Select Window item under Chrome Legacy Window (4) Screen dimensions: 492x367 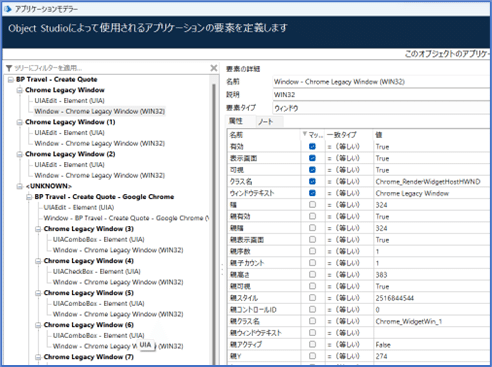(118, 282)
